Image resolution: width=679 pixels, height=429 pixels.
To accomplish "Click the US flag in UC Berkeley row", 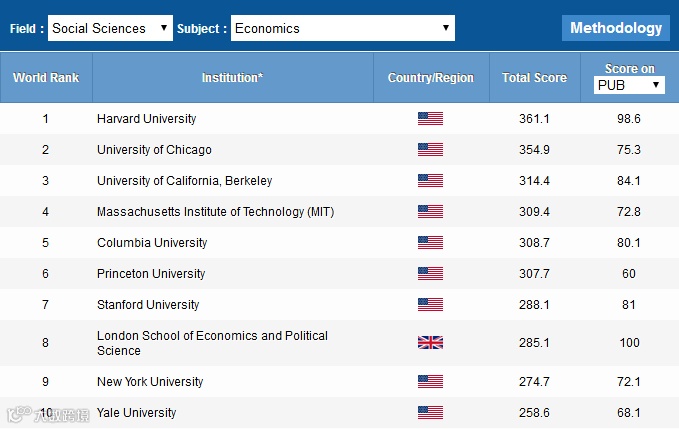I will pos(430,181).
